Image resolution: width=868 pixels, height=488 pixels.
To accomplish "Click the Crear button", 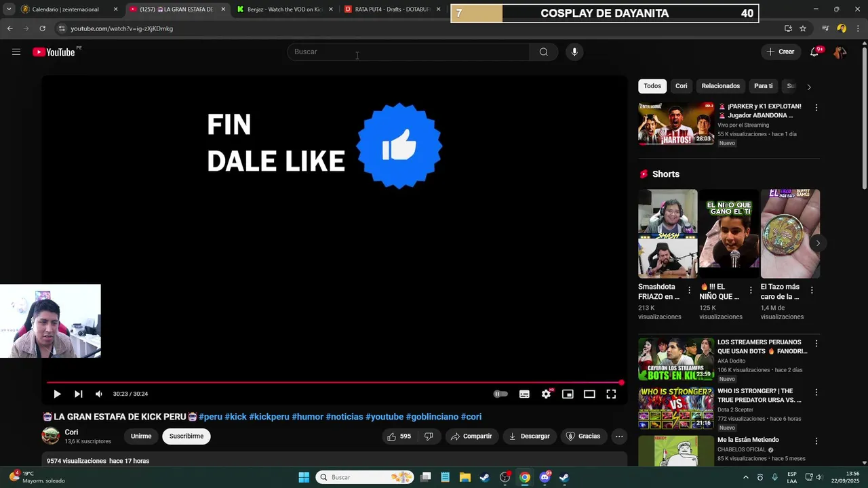I will tap(780, 52).
